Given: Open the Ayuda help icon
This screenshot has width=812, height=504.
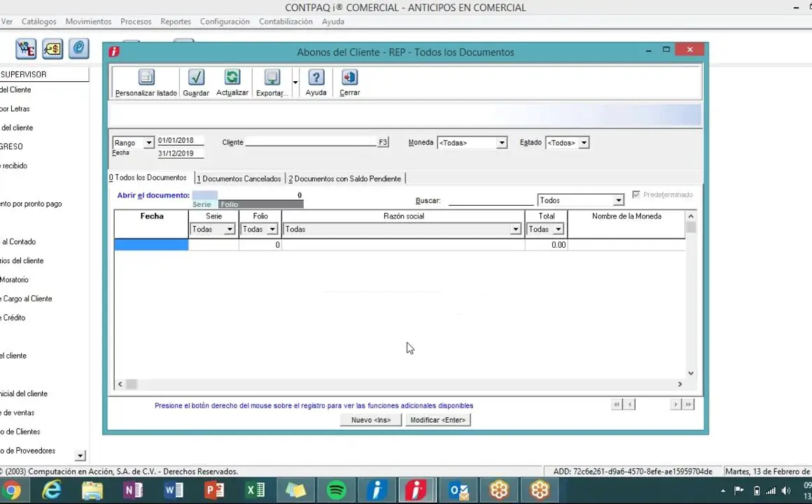Looking at the screenshot, I should coord(316,77).
